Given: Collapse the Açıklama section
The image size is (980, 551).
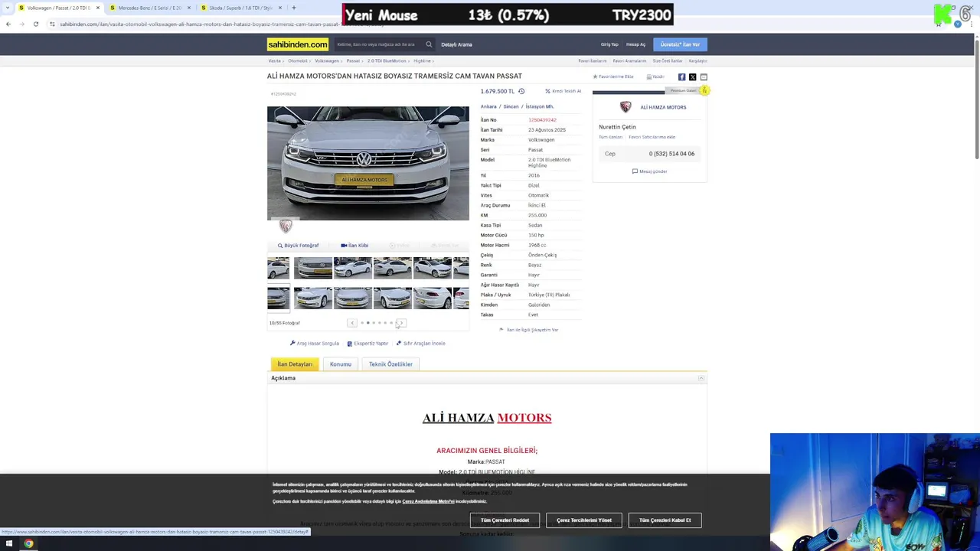Looking at the screenshot, I should tap(701, 378).
